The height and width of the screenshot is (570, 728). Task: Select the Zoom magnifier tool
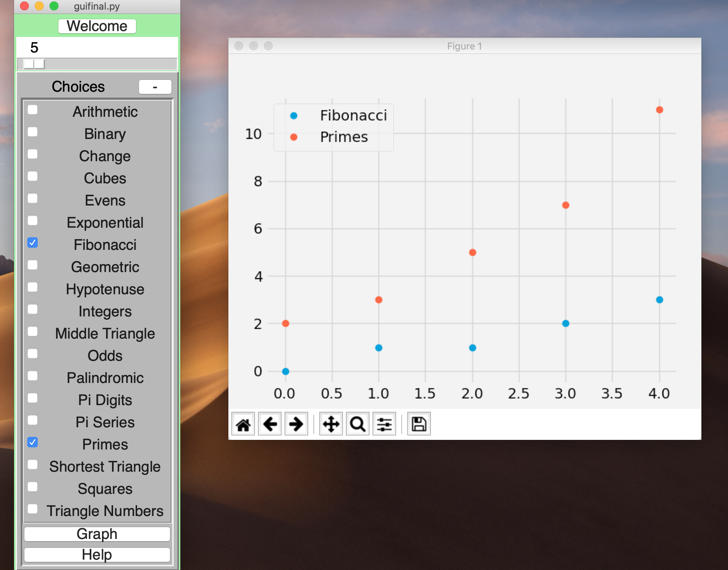(x=358, y=424)
